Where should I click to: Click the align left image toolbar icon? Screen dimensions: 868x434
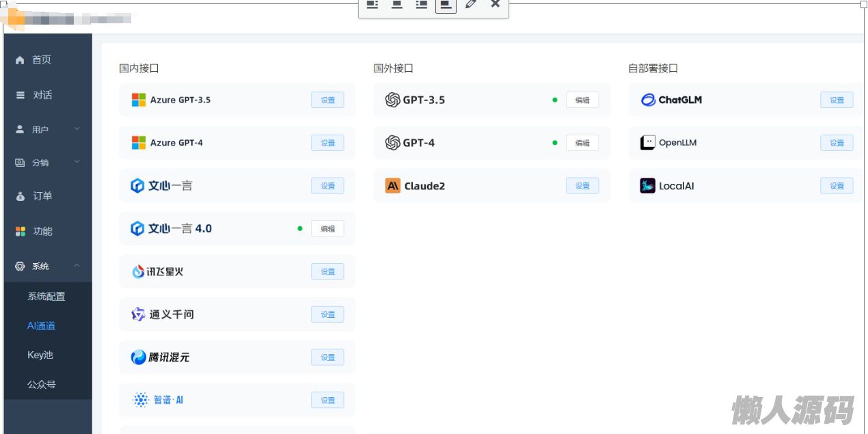point(372,4)
